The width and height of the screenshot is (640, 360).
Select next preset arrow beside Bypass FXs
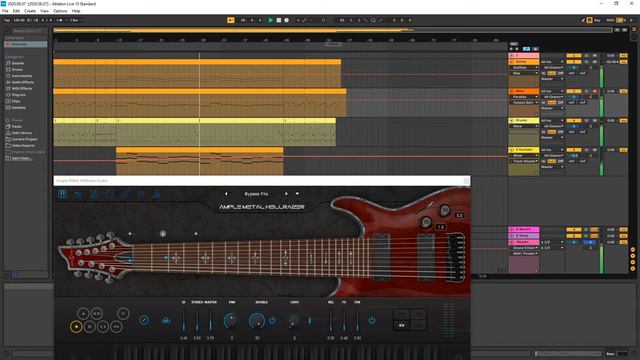[286, 194]
